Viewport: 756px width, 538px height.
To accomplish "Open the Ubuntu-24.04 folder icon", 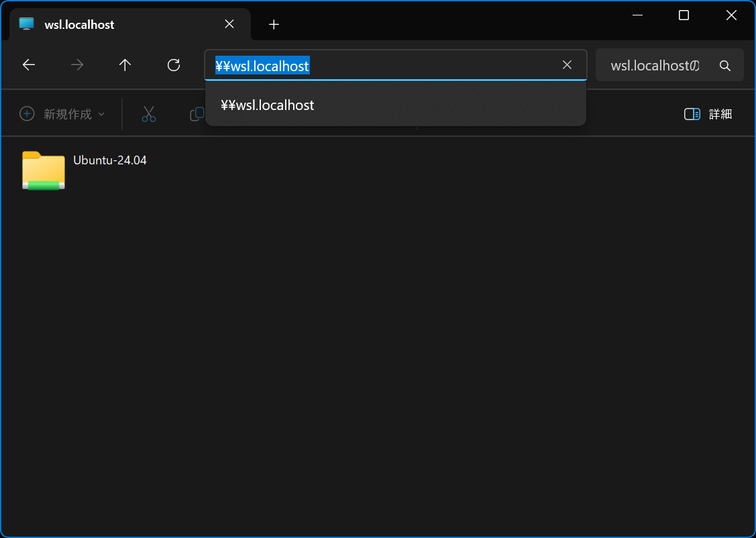I will tap(44, 170).
